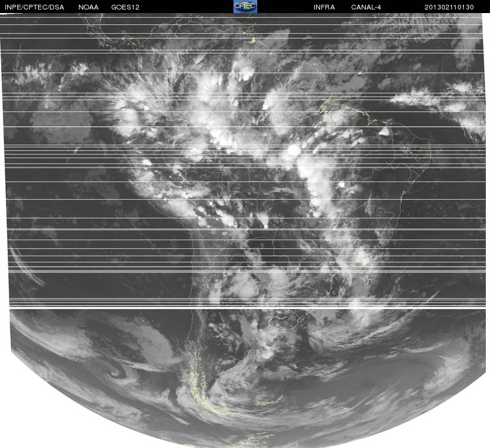Screen dimensions: 490x448
Task: Click the INFRA label in header
Action: click(324, 7)
